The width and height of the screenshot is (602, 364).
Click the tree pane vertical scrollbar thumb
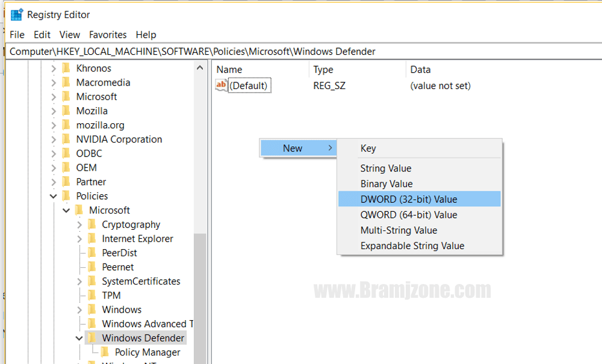200,298
